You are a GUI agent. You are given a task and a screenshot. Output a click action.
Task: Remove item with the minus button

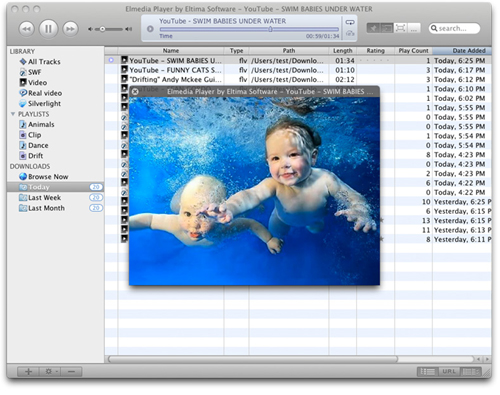tap(71, 371)
